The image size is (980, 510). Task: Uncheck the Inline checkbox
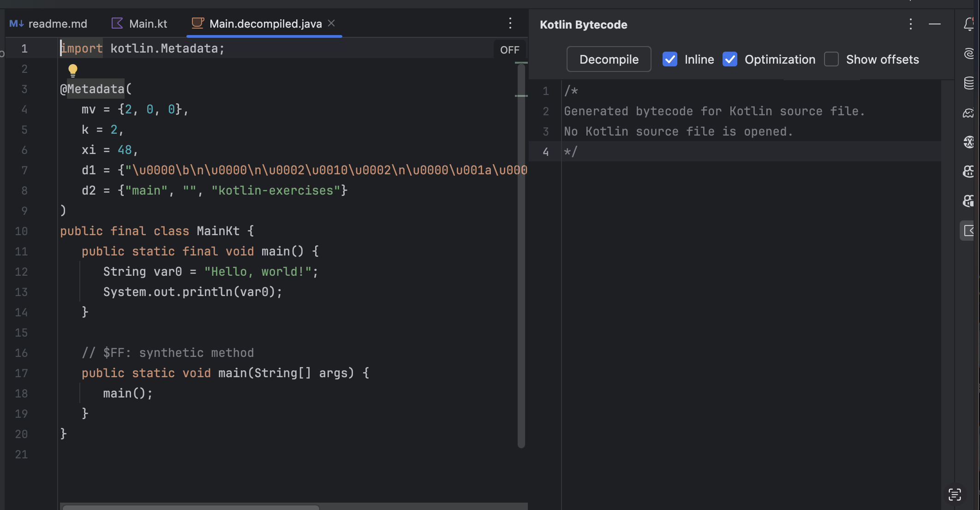point(670,59)
